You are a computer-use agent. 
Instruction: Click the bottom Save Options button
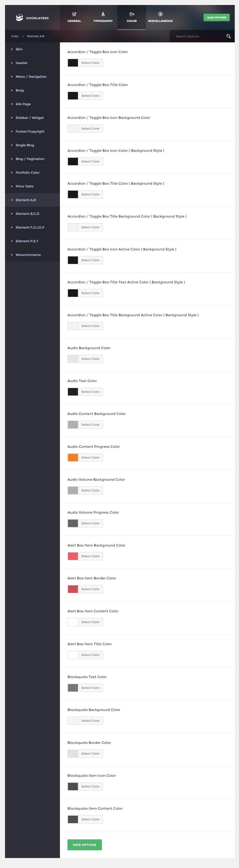[x=84, y=845]
